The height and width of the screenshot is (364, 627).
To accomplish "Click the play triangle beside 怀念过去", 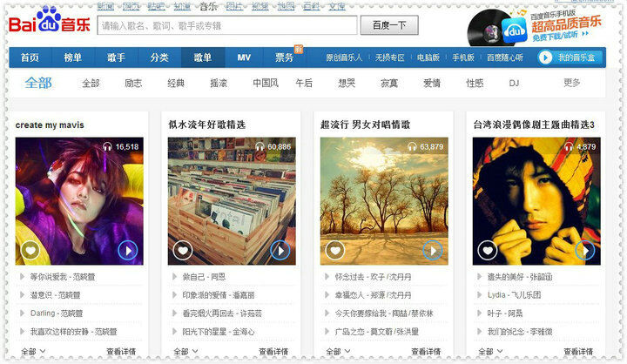I will click(x=327, y=276).
